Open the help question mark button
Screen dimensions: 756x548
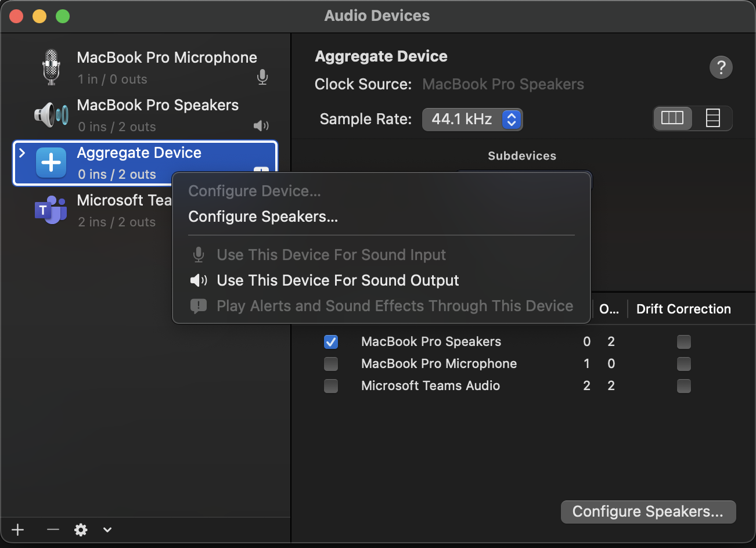tap(721, 67)
